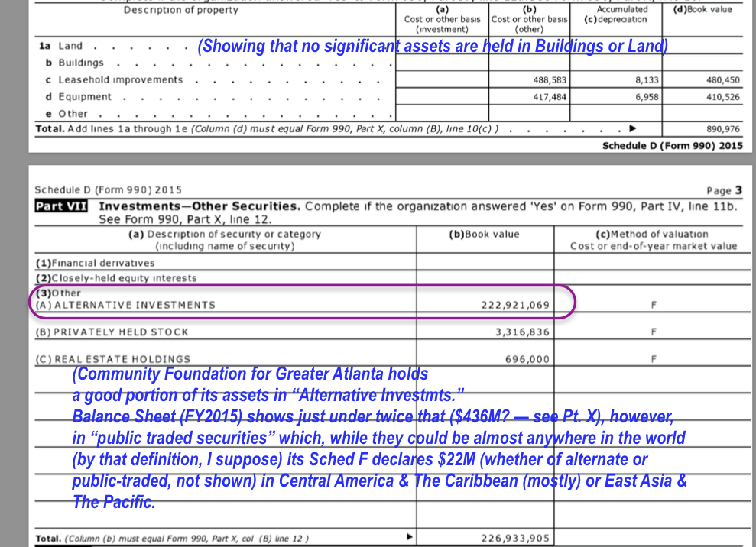Click Leasehold accumulated depreciation value 8,133
The width and height of the screenshot is (756, 547).
pyautogui.click(x=646, y=80)
